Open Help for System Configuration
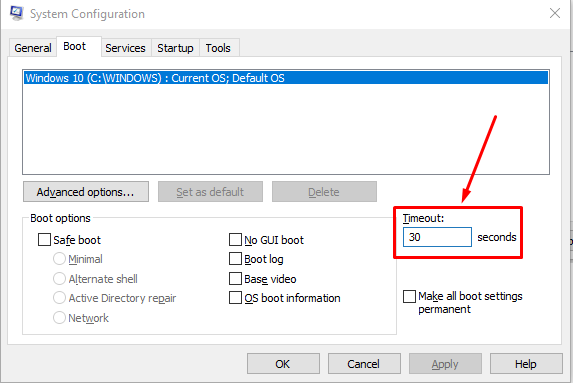This screenshot has width=573, height=383. click(x=526, y=364)
